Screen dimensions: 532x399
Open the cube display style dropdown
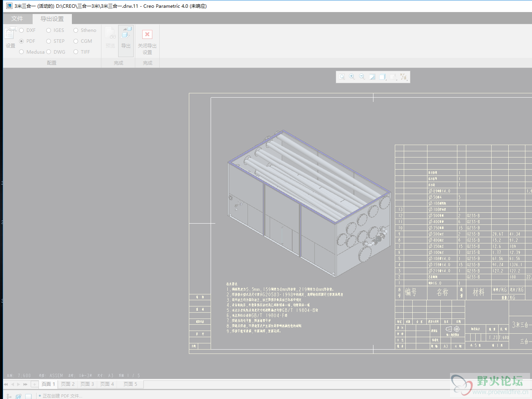coord(383,77)
